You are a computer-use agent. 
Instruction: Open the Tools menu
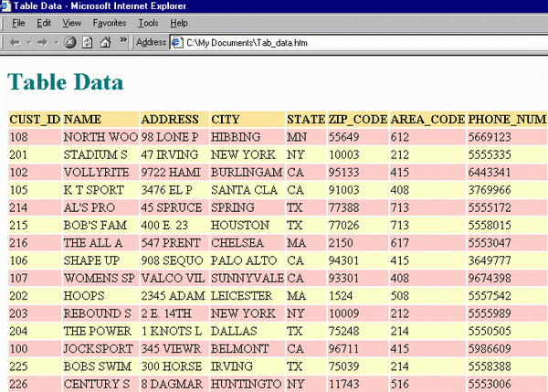pyautogui.click(x=148, y=23)
